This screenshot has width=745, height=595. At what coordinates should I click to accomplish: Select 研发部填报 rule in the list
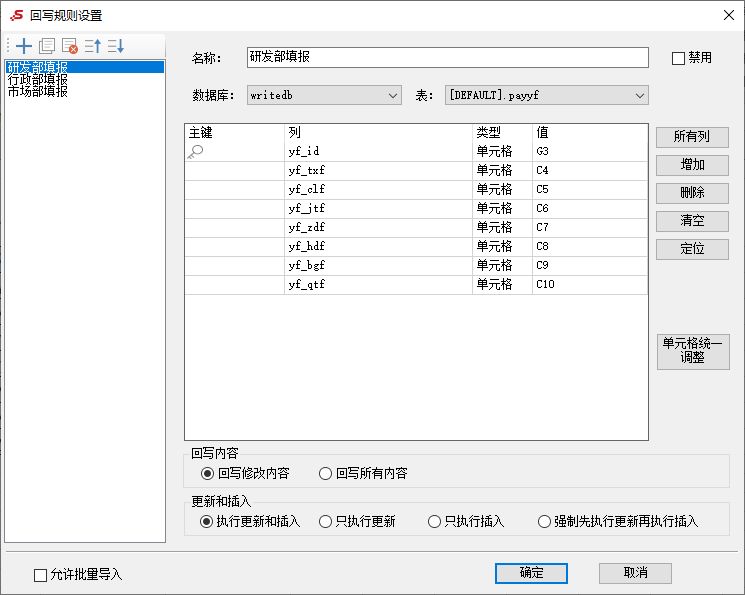coord(85,67)
